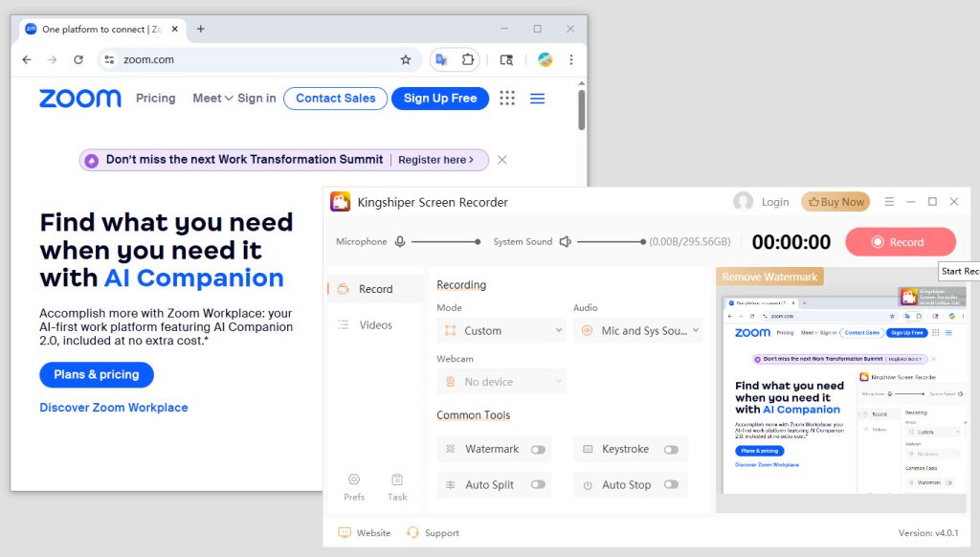Start recording with the red Record button
Screen dimensions: 980x557
click(x=900, y=242)
